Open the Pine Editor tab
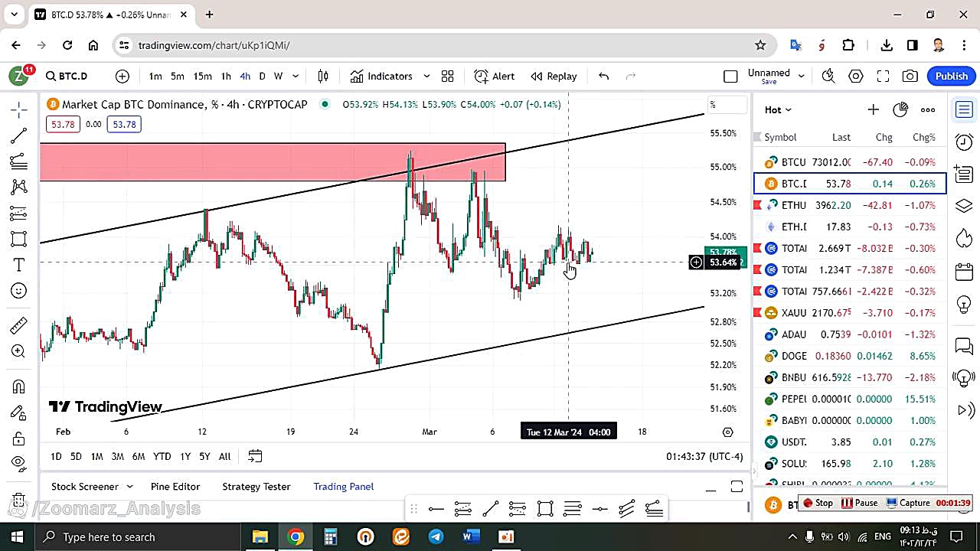This screenshot has width=980, height=551. click(x=175, y=487)
